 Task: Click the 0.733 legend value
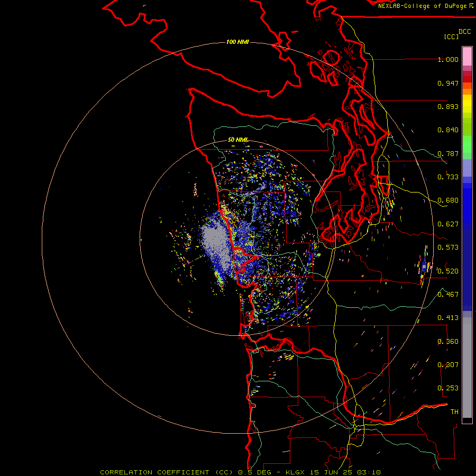[448, 177]
